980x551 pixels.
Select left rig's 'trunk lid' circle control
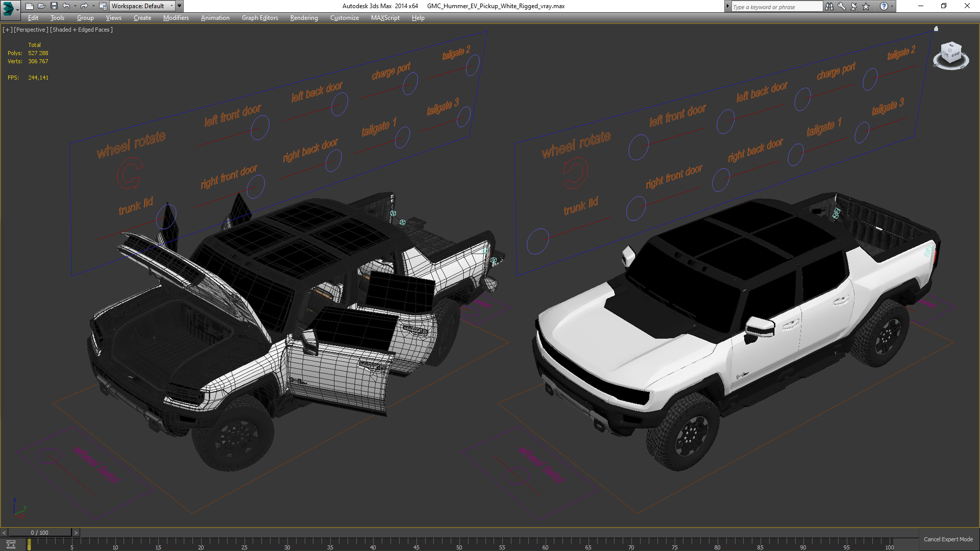point(166,216)
